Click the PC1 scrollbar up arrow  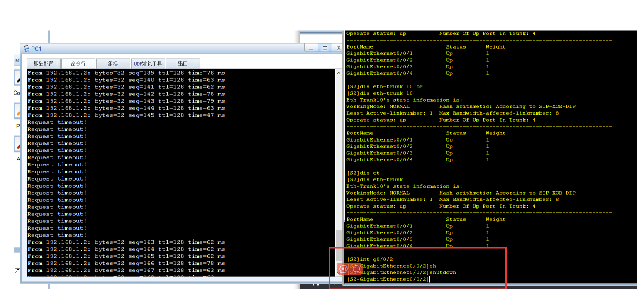(339, 73)
